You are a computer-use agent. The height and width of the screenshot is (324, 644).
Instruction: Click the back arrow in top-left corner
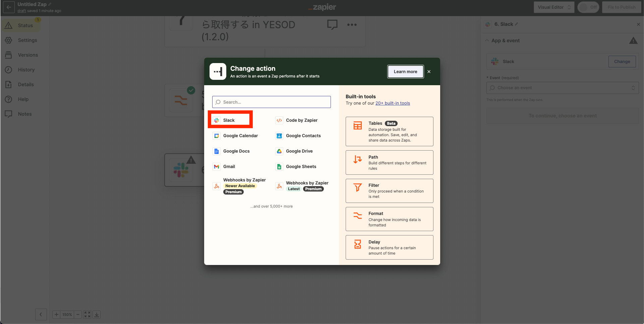(9, 7)
